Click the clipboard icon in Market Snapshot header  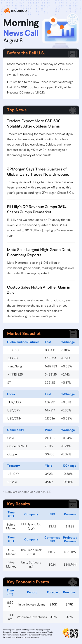(x=73, y=333)
